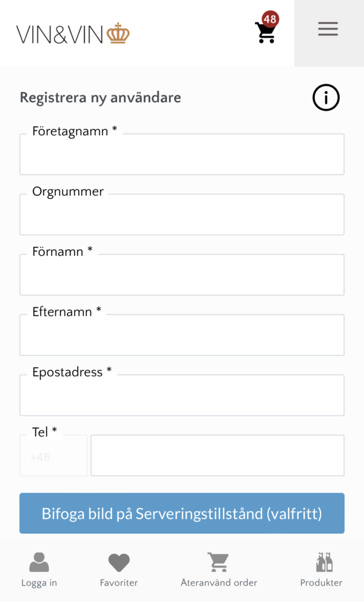Open the +46 country code selector
The height and width of the screenshot is (602, 364).
(53, 456)
